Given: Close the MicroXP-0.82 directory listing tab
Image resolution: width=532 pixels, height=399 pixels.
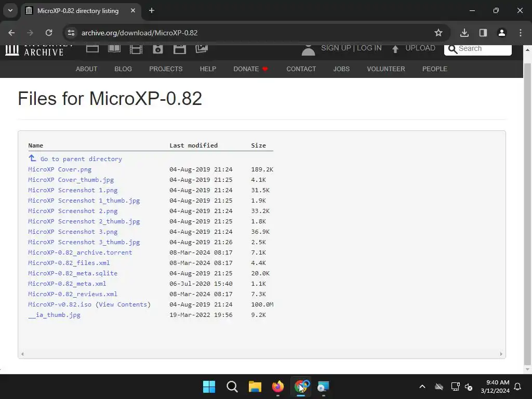Looking at the screenshot, I should tap(133, 10).
